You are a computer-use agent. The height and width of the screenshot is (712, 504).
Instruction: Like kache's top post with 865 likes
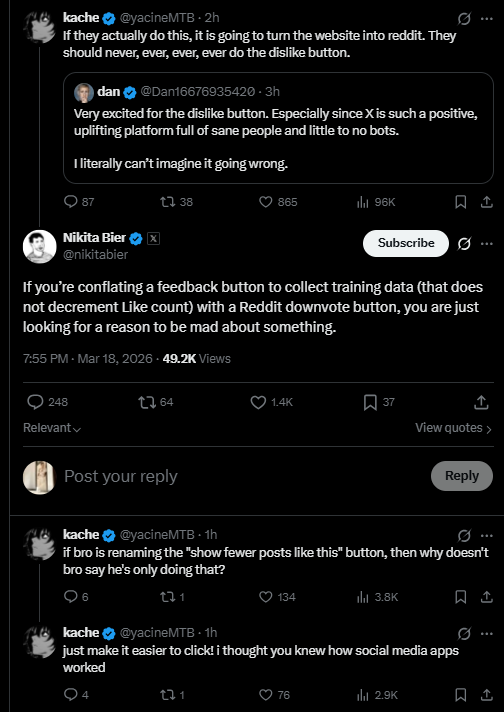[x=265, y=202]
